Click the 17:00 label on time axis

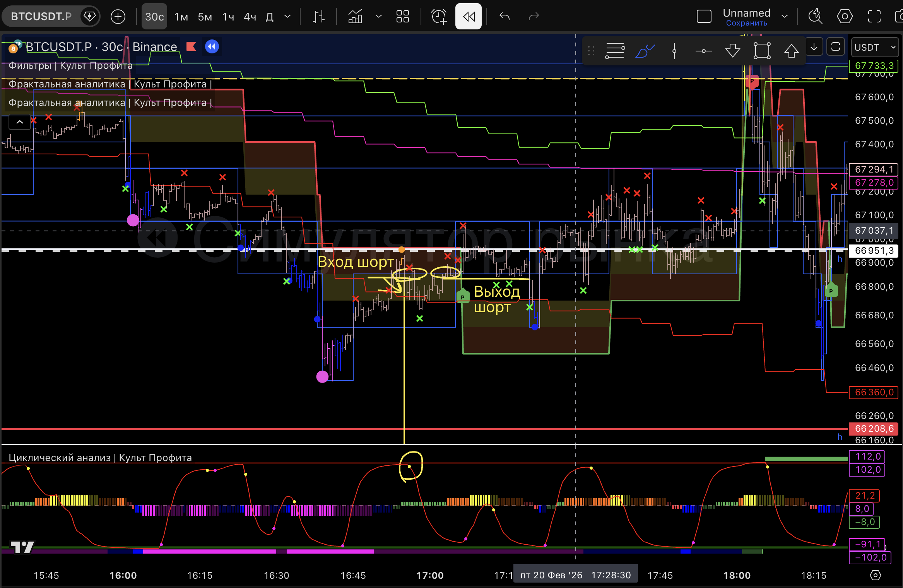point(430,575)
